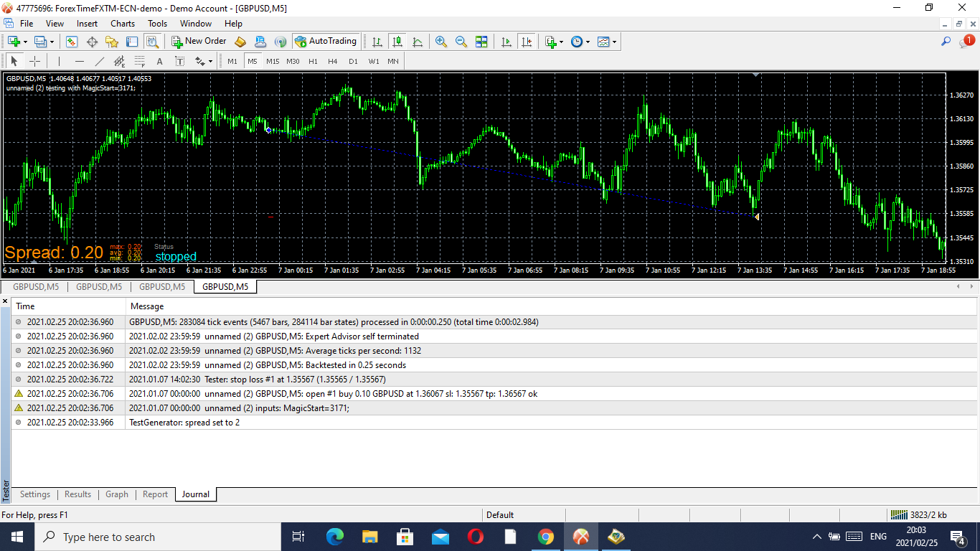Toggle AutoTrading on or off

326,42
